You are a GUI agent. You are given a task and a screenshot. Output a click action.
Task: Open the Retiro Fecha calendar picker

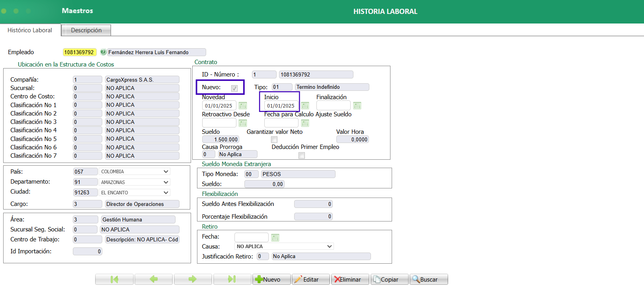tap(275, 238)
